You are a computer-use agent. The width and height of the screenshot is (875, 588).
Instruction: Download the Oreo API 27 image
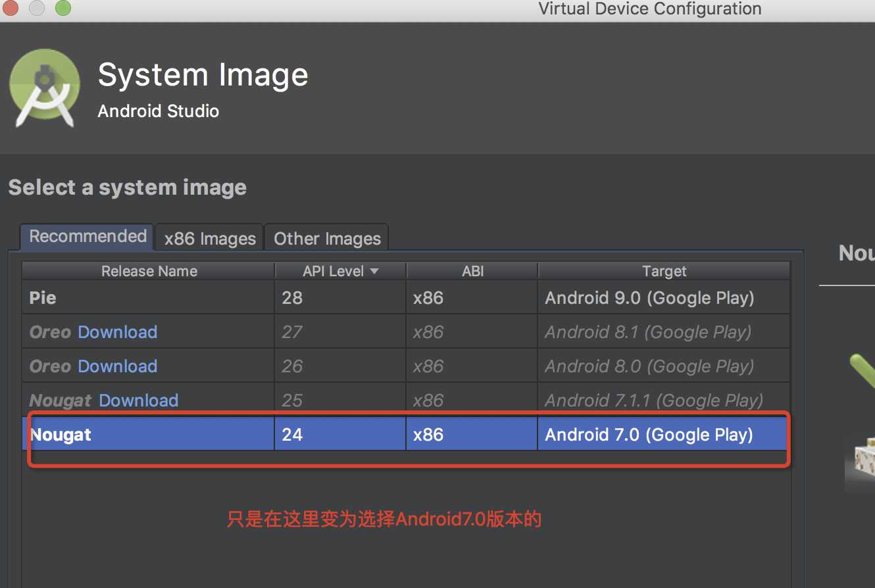tap(118, 332)
